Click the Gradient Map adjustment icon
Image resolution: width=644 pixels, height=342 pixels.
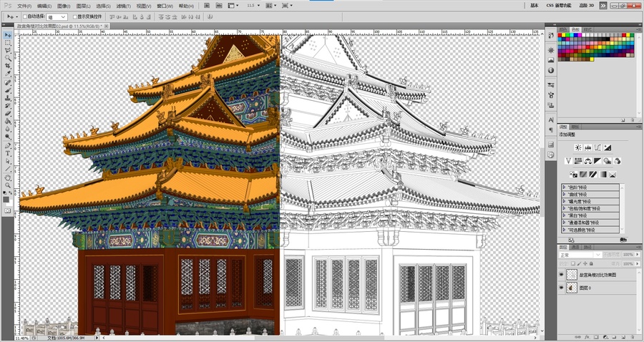click(602, 175)
